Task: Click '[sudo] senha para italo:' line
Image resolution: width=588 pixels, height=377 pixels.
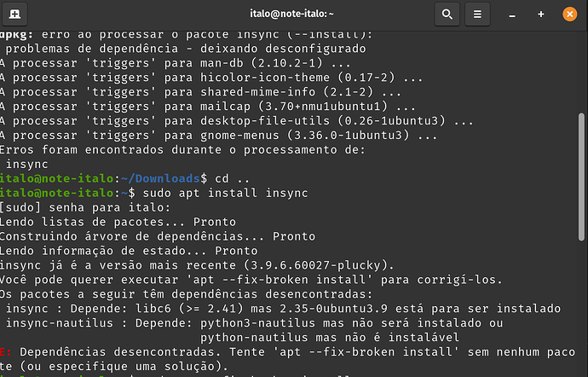Action: [x=85, y=207]
